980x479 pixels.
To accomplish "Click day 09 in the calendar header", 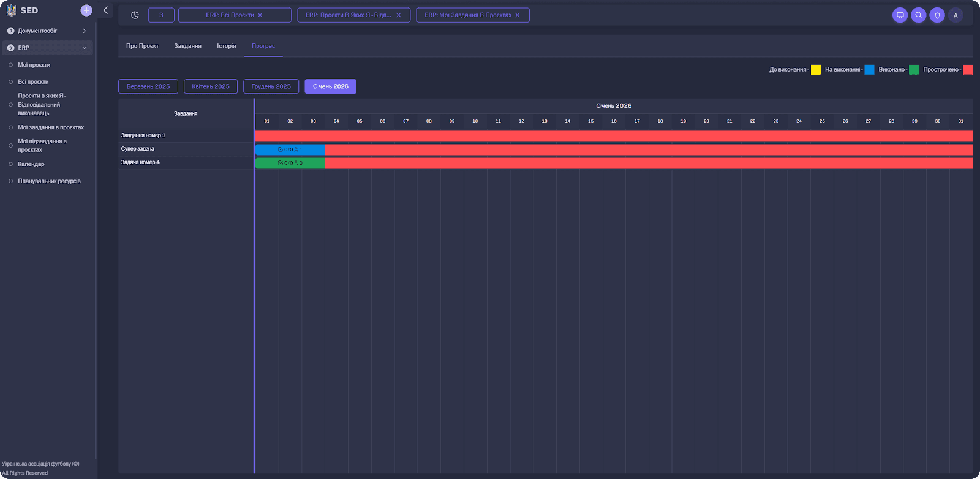I will tap(452, 121).
